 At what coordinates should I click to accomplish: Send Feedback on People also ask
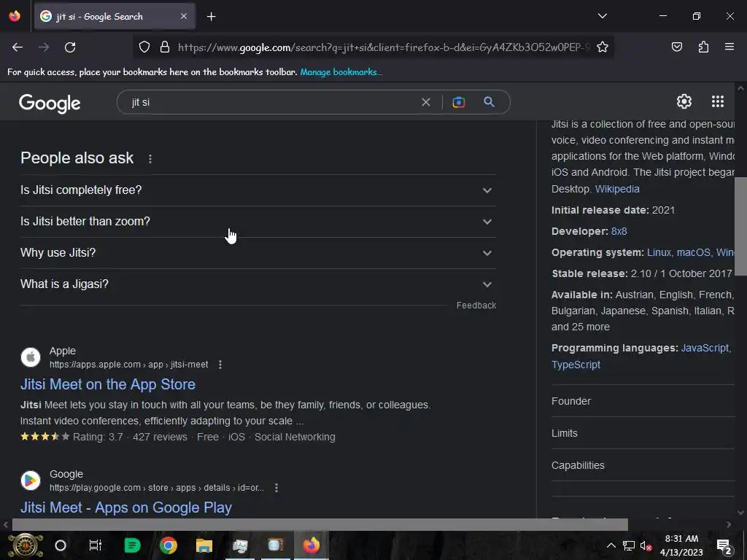pyautogui.click(x=476, y=306)
